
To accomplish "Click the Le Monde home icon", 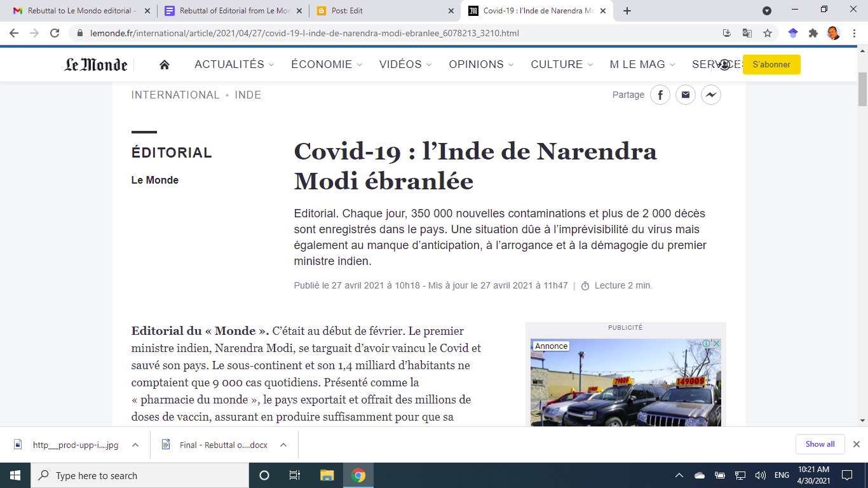I will [165, 64].
